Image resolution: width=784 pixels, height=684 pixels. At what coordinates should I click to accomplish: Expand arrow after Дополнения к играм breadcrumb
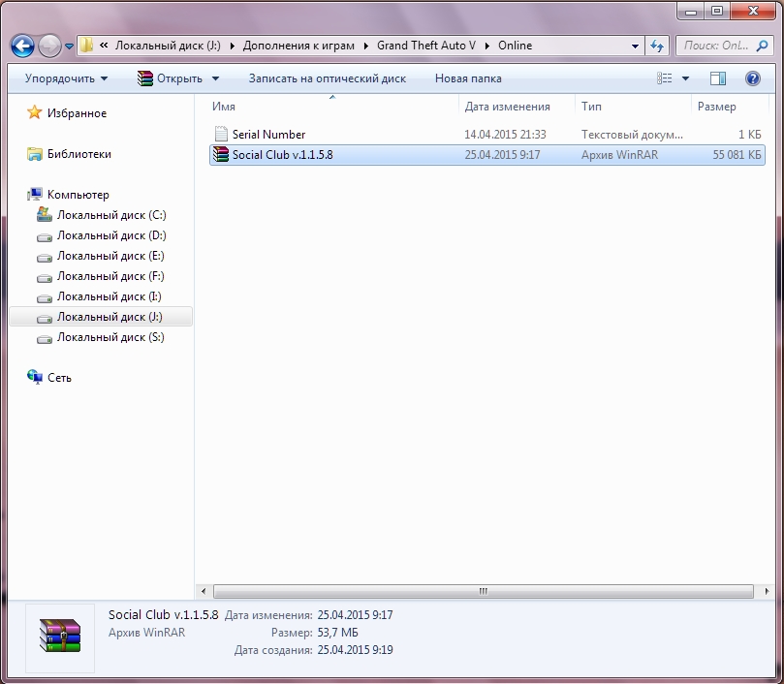click(366, 46)
